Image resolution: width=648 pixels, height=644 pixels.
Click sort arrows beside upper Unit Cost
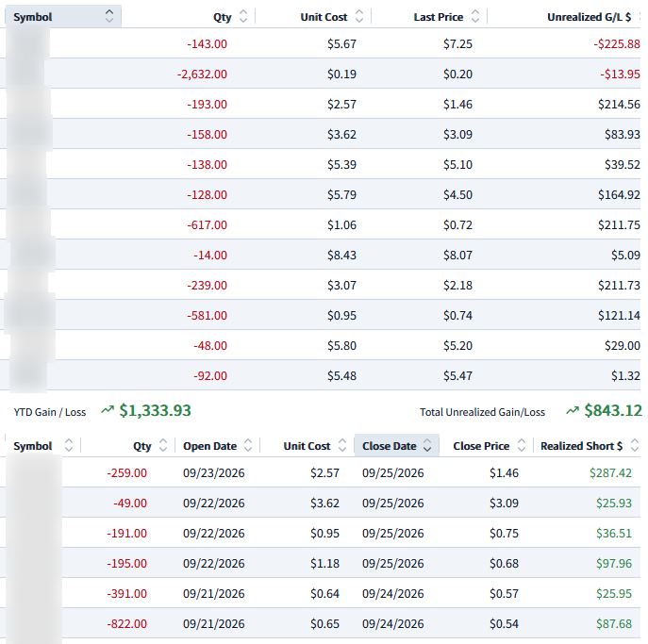pos(359,16)
